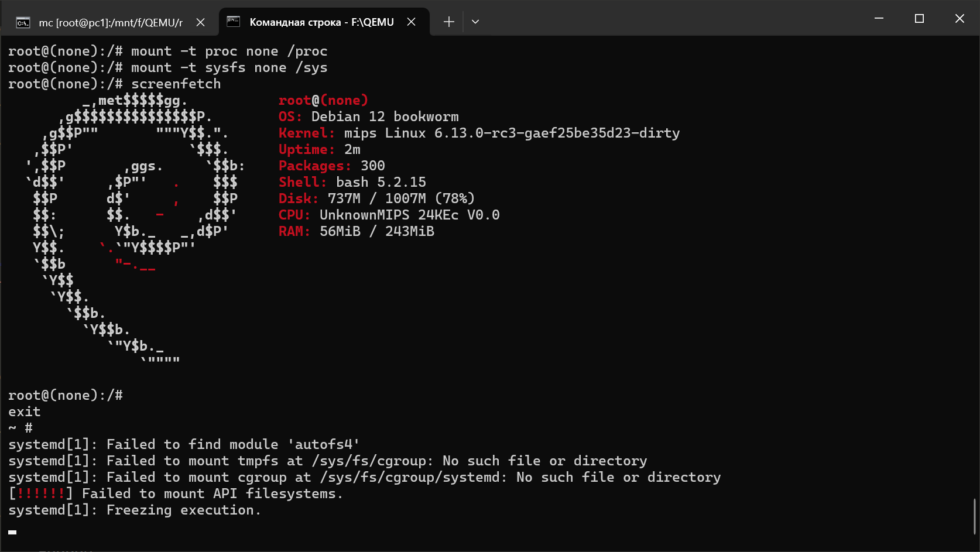The image size is (980, 552).
Task: Select the Командная строка - F:\QEMU tab
Action: point(321,22)
